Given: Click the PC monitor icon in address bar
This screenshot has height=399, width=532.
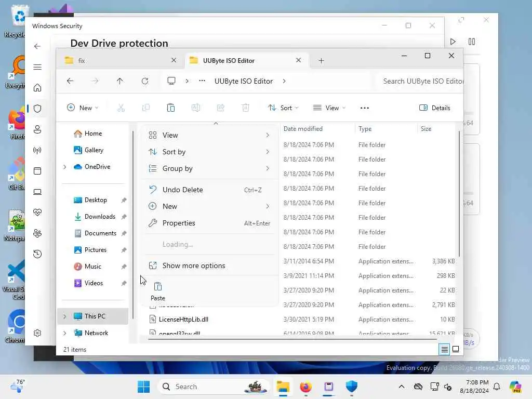Looking at the screenshot, I should click(x=171, y=81).
